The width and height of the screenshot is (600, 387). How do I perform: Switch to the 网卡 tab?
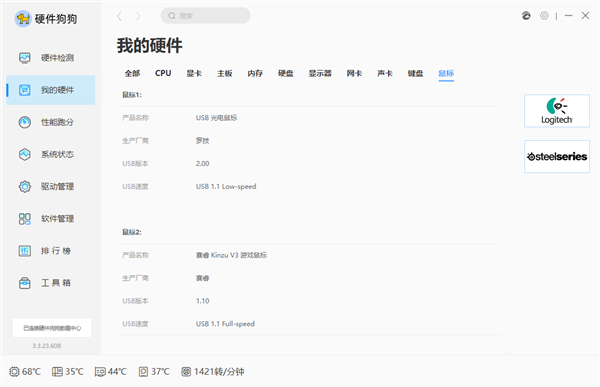(354, 73)
